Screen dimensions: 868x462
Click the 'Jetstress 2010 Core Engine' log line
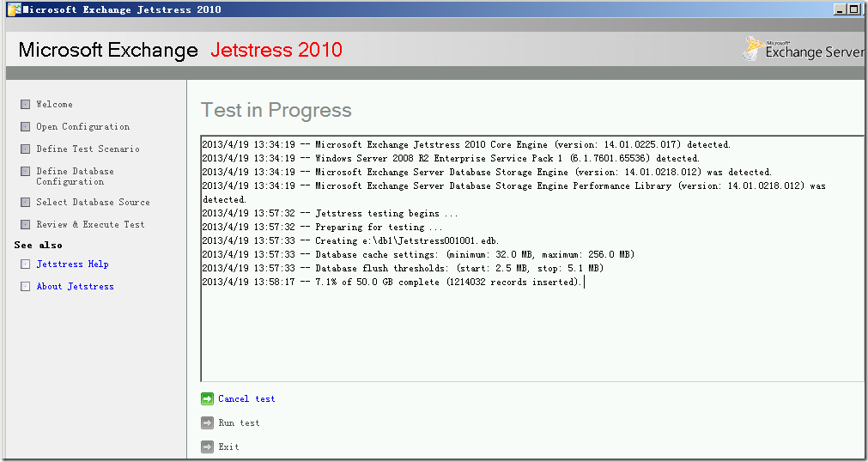point(466,144)
